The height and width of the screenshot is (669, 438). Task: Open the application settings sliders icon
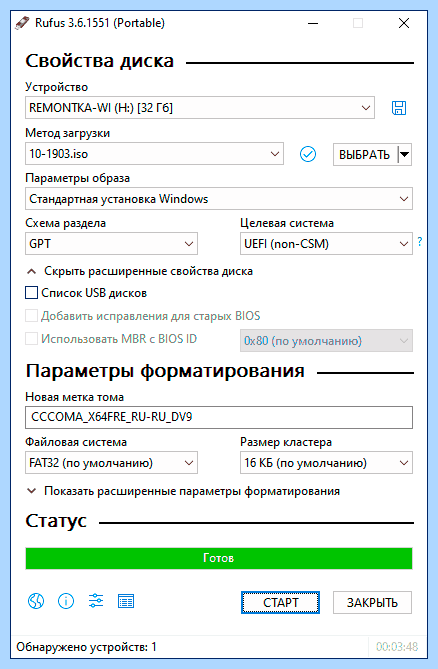[96, 601]
